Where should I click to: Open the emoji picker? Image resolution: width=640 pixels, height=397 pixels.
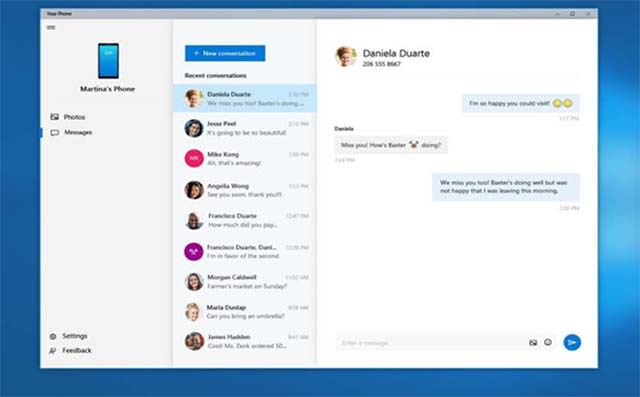(x=548, y=342)
